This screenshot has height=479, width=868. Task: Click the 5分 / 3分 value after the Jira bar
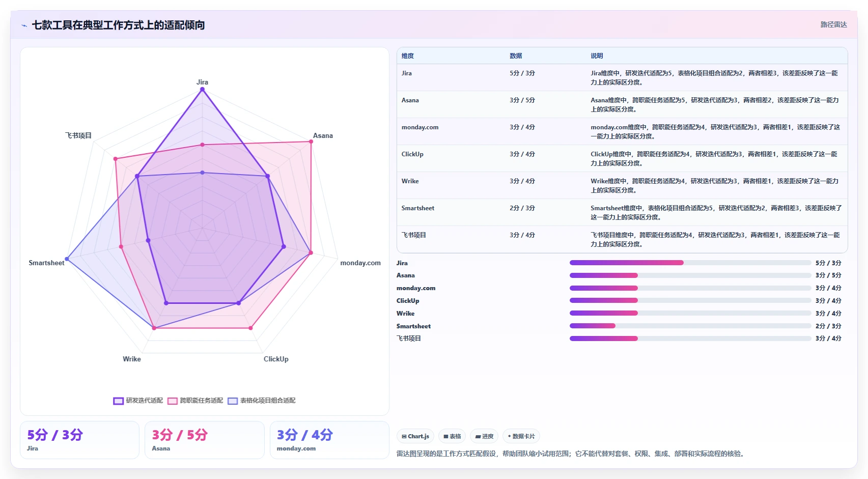828,263
